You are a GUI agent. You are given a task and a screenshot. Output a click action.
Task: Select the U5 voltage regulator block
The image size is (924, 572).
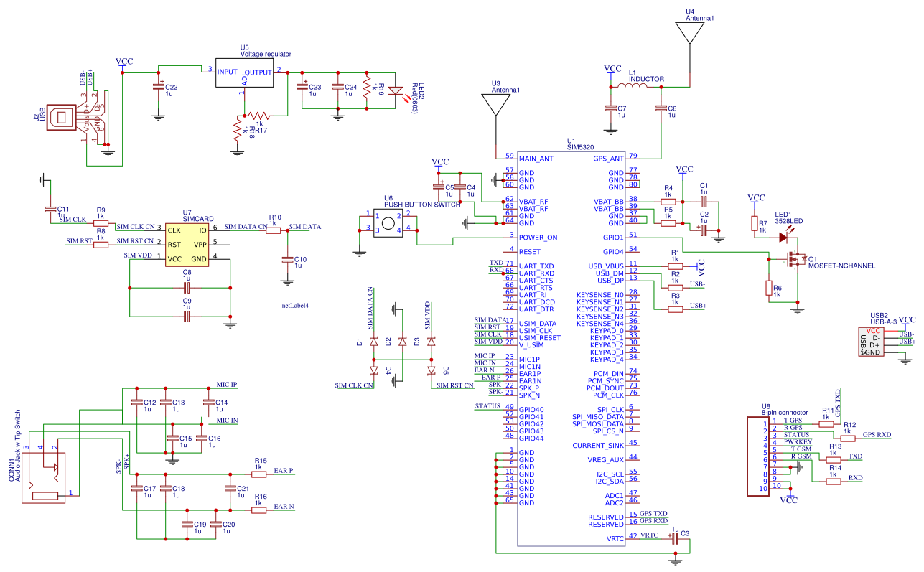pyautogui.click(x=245, y=72)
